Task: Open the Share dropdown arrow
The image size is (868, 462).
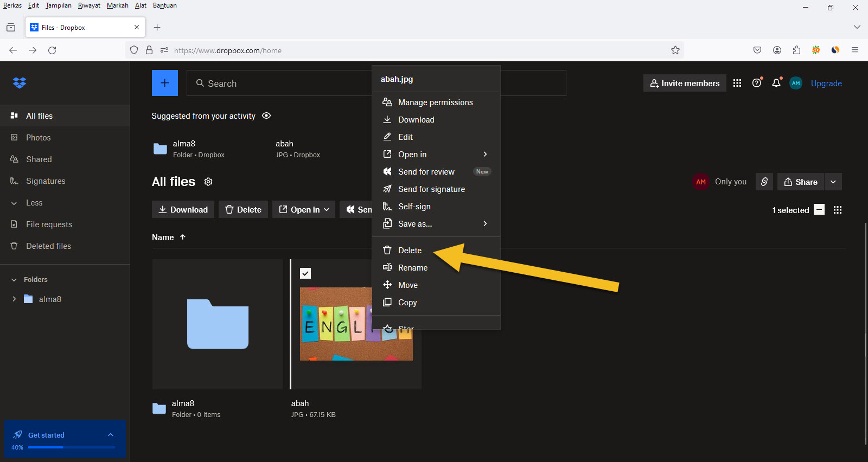Action: click(833, 182)
